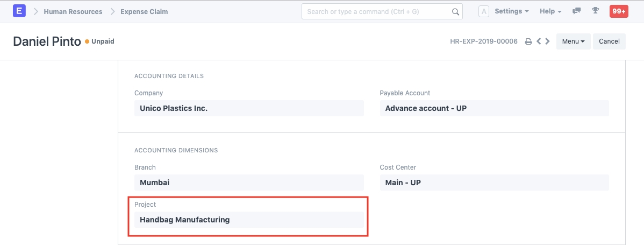644x245 pixels.
Task: Go to next document arrow
Action: [x=547, y=41]
